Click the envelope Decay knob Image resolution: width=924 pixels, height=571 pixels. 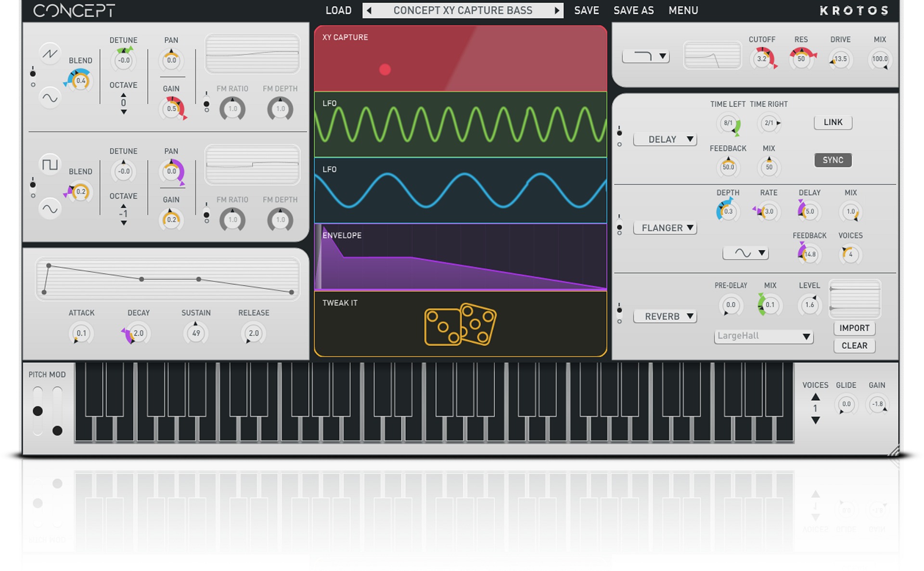pos(138,333)
